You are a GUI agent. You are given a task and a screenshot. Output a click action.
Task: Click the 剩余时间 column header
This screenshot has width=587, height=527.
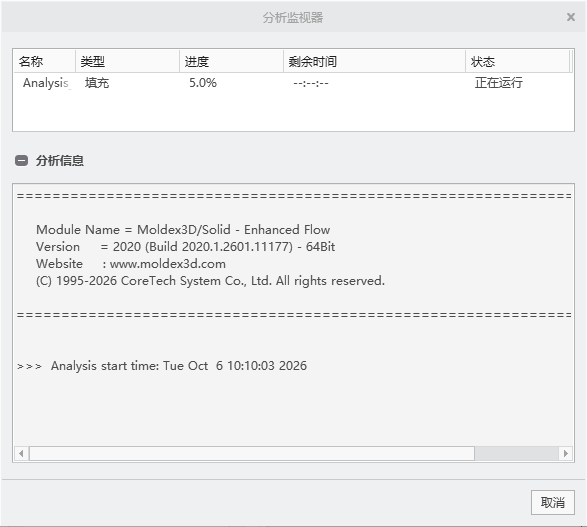click(x=374, y=61)
